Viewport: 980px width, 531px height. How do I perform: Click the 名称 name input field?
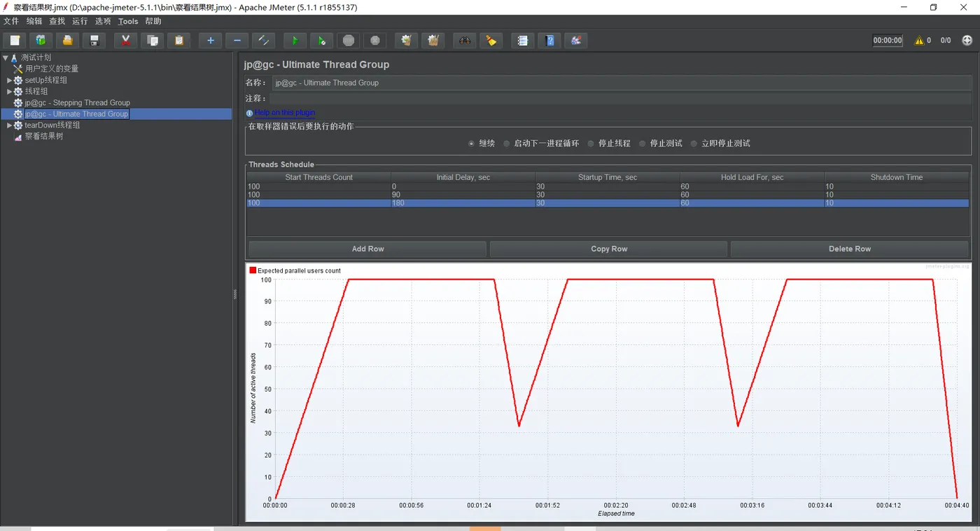(622, 83)
